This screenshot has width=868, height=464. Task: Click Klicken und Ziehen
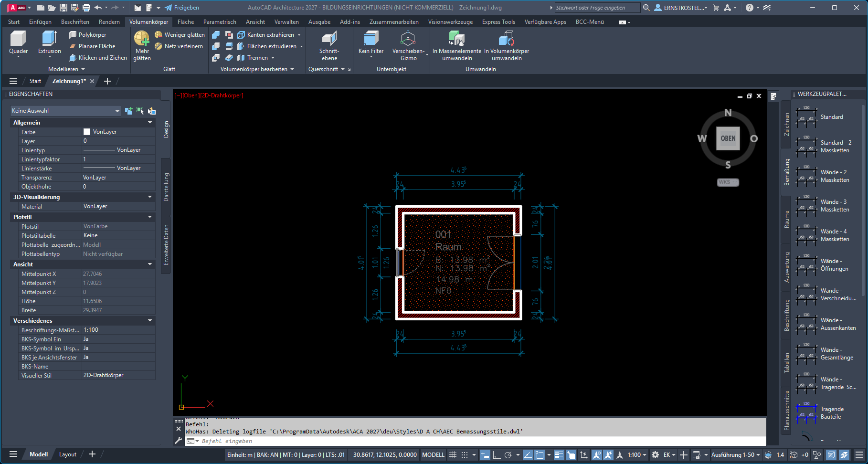[x=98, y=58]
